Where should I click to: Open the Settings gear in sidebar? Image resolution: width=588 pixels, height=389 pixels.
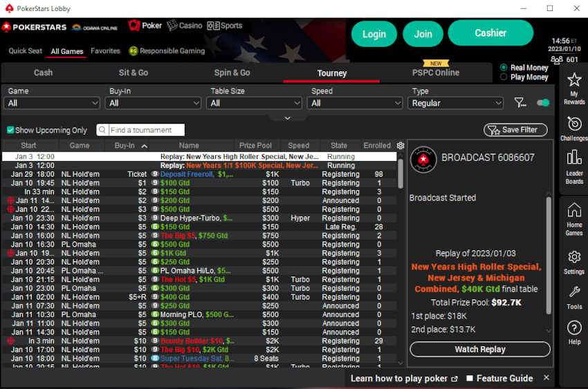tap(574, 257)
